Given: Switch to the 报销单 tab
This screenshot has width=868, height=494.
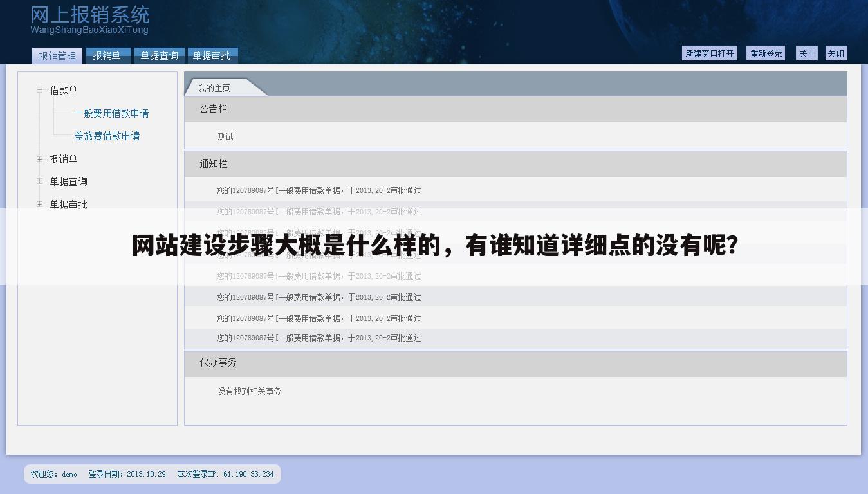Looking at the screenshot, I should click(107, 55).
